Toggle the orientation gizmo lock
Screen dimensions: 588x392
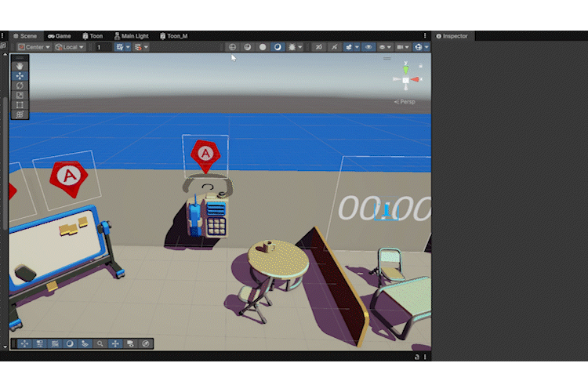coord(421,66)
